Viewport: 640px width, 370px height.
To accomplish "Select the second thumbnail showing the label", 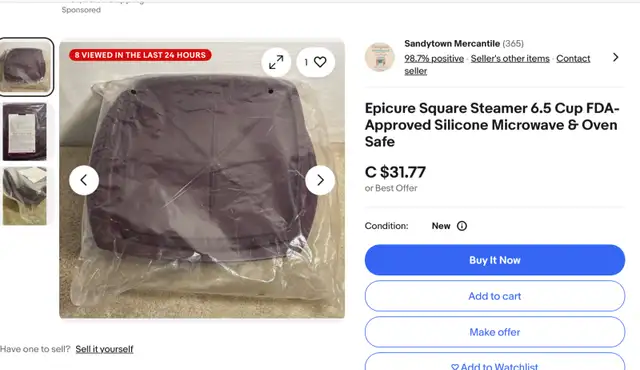I will tap(24, 131).
